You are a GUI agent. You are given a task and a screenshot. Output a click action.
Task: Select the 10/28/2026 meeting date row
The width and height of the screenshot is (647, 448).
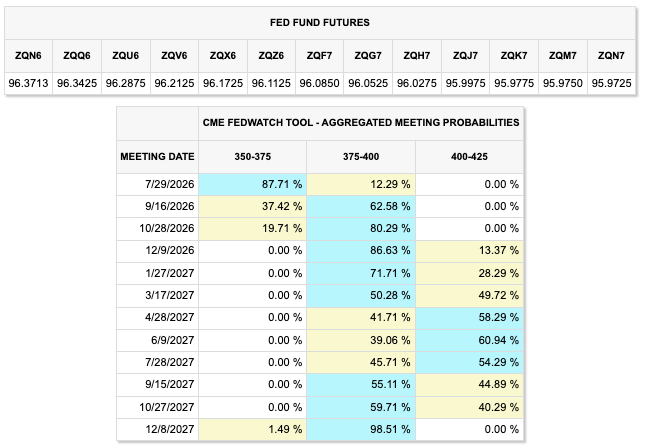point(320,229)
